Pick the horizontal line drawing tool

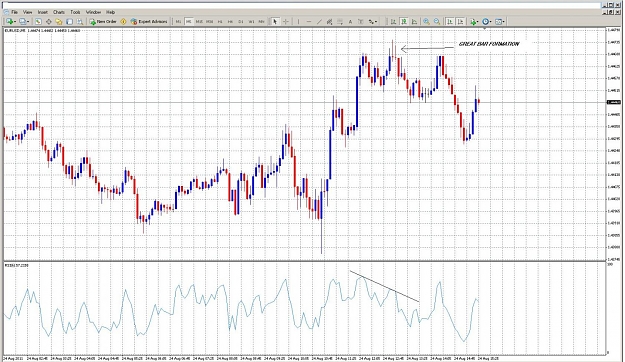point(309,22)
